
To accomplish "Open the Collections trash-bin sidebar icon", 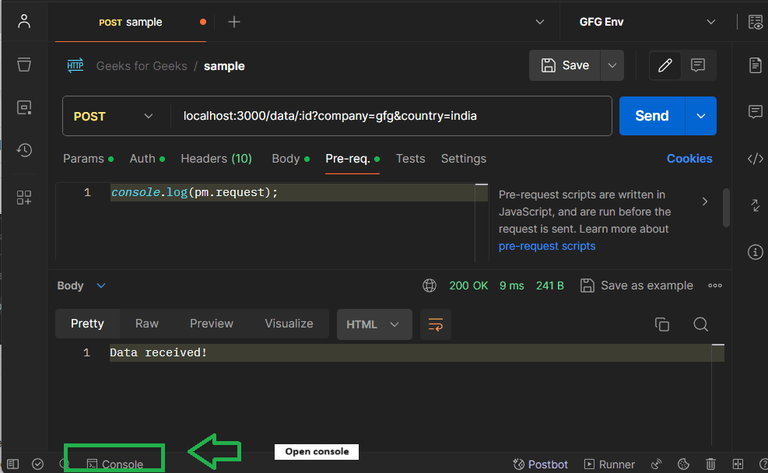I will pyautogui.click(x=24, y=65).
